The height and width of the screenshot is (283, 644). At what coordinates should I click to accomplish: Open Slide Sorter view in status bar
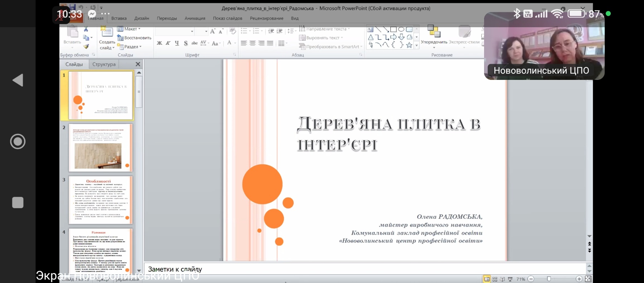495,279
